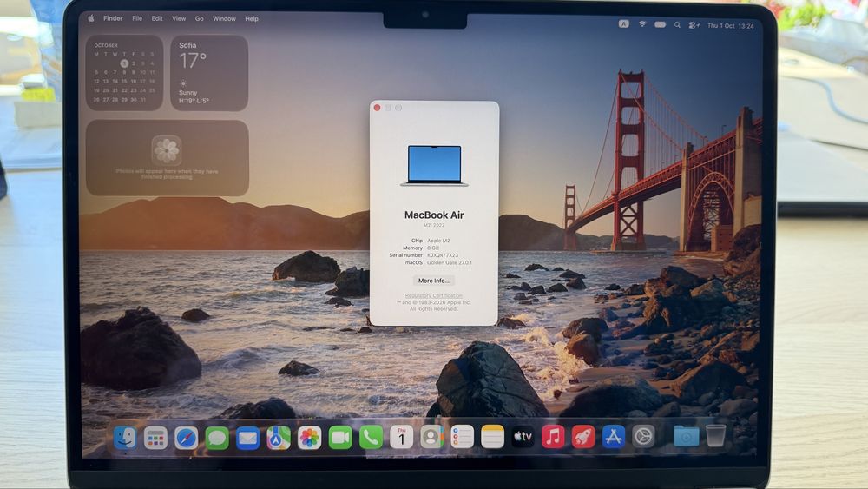Click the Apple M2 chip value

click(x=438, y=241)
